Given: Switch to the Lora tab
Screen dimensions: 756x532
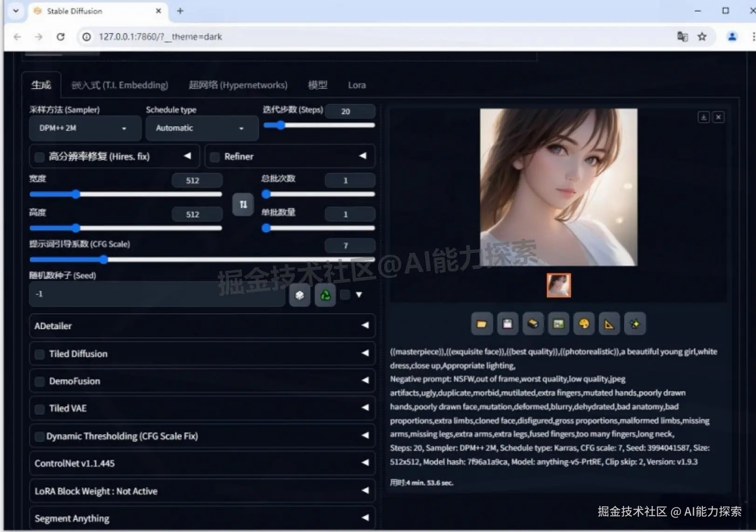Looking at the screenshot, I should (x=356, y=85).
